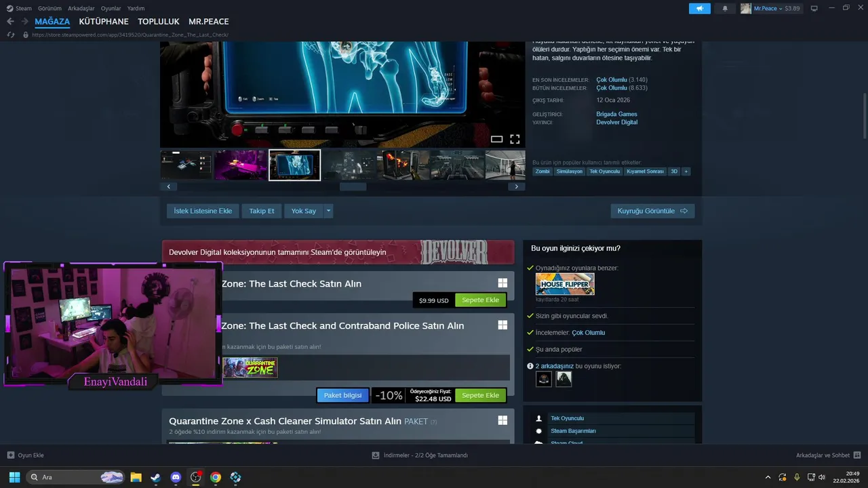Add the $22.48 bundle with Sepete Ekle
This screenshot has height=488, width=868.
[481, 395]
